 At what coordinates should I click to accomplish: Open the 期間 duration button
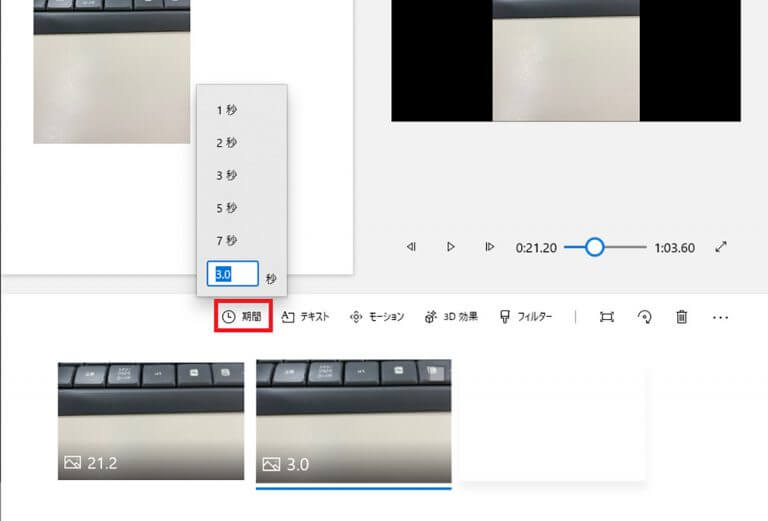pyautogui.click(x=243, y=316)
